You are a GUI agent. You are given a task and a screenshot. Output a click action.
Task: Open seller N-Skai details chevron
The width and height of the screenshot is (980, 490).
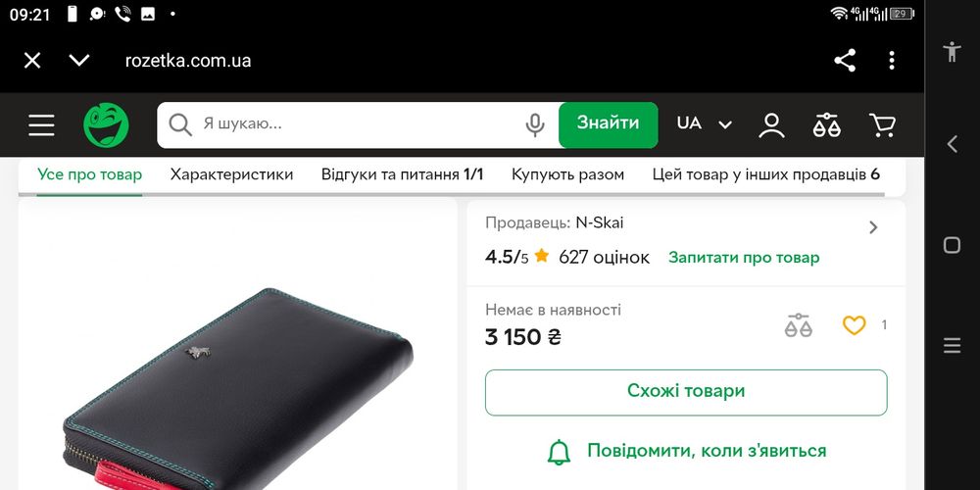(x=873, y=227)
